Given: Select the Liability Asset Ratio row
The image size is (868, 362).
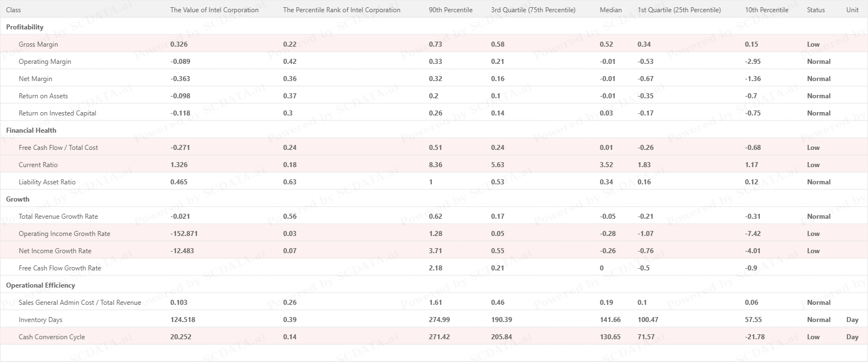Looking at the screenshot, I should pyautogui.click(x=47, y=182).
